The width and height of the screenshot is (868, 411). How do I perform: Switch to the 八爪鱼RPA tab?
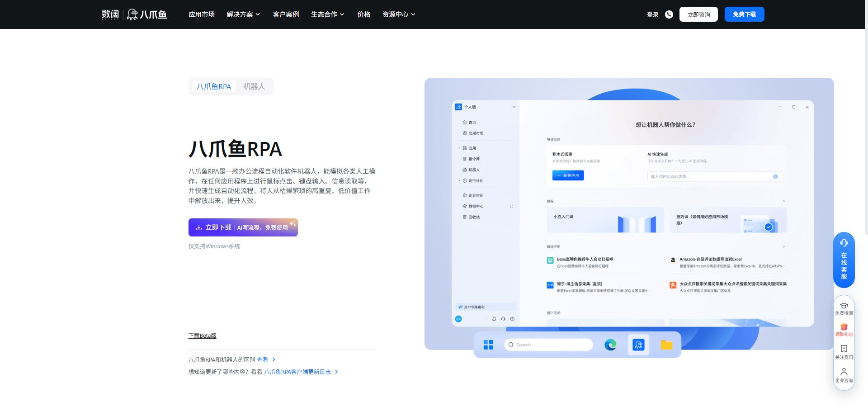click(214, 86)
